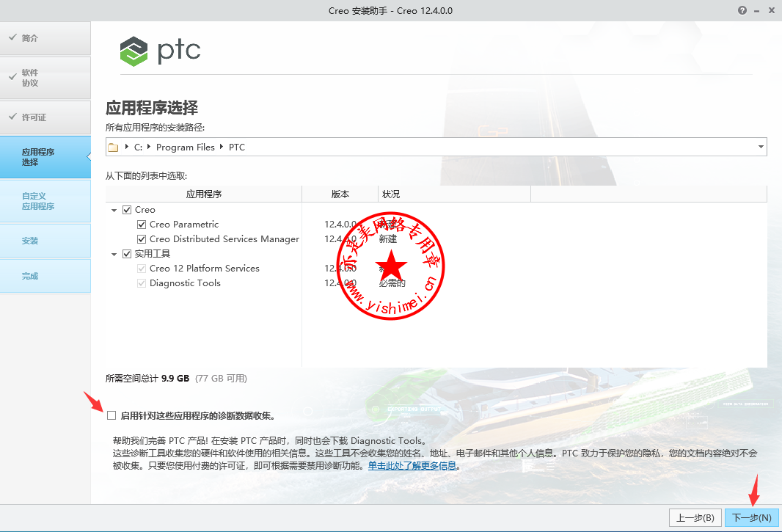This screenshot has height=532, width=782.
Task: Select the 应用程序选择 step
Action: (x=45, y=157)
